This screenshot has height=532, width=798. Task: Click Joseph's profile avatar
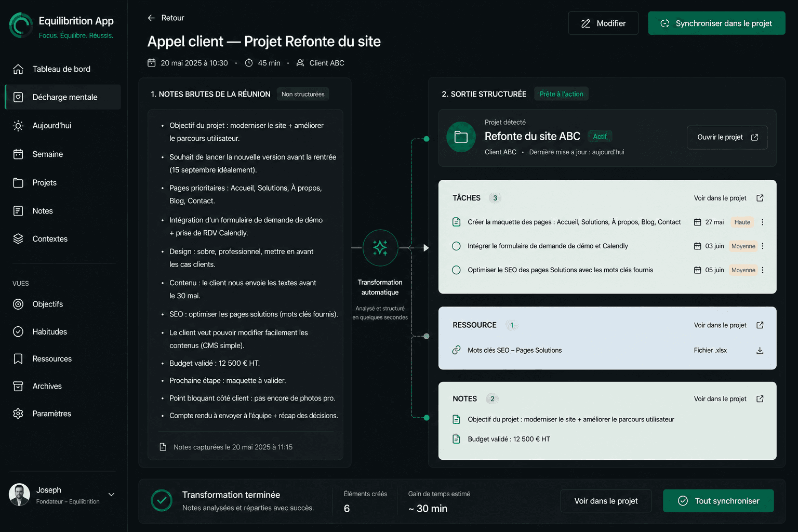click(20, 495)
